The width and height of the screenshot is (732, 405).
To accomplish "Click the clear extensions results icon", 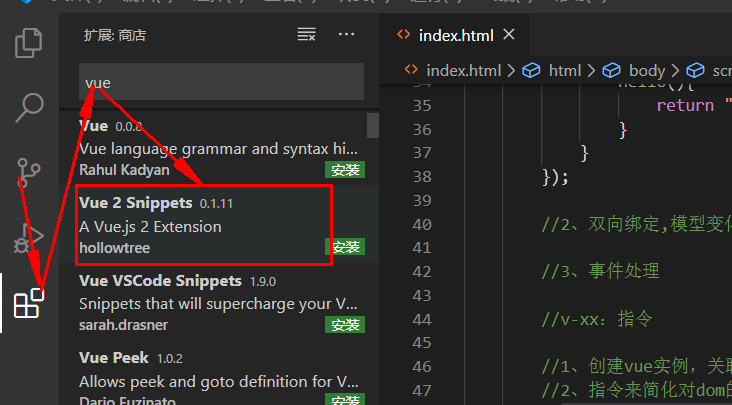I will click(306, 35).
